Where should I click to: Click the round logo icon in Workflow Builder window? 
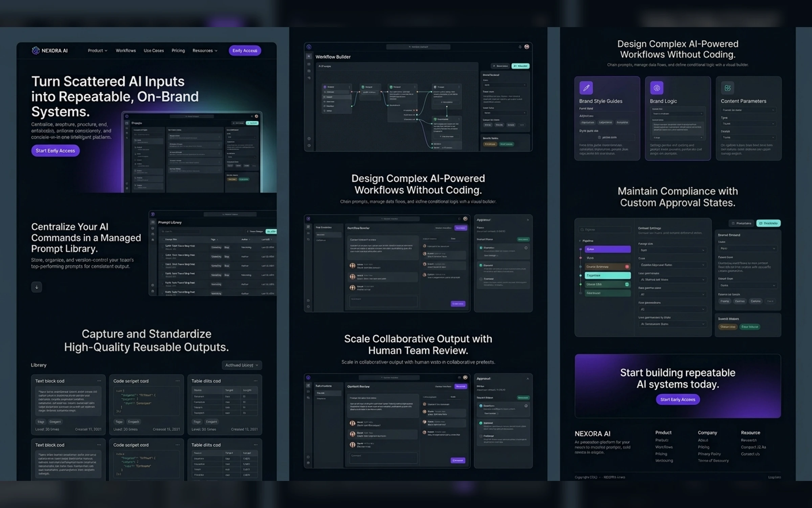point(309,47)
